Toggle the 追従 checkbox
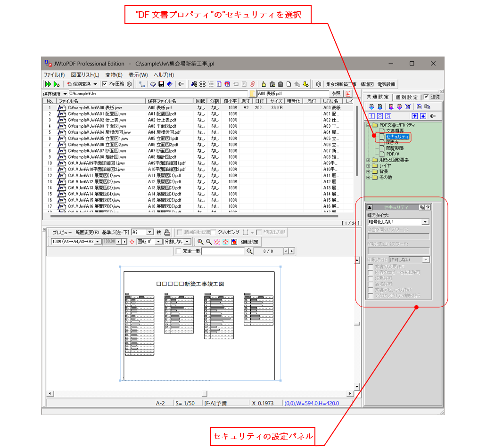 tap(426, 97)
